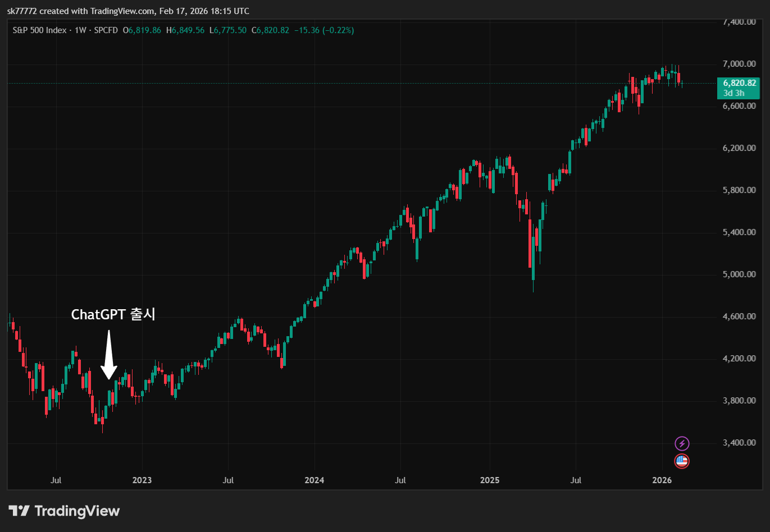Click the 2026 label on time axis
Screen dimensions: 770x532
point(662,480)
